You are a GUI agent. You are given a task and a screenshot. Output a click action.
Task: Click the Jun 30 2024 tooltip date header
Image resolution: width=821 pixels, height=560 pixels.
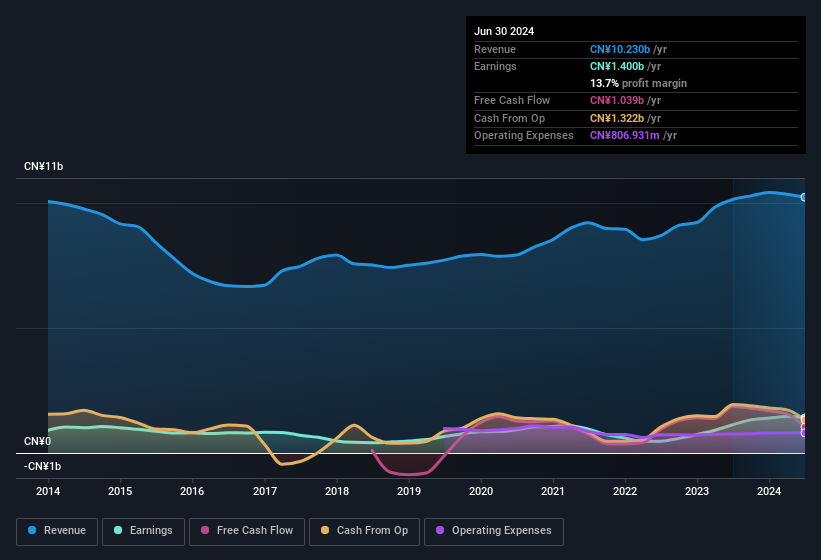(504, 31)
